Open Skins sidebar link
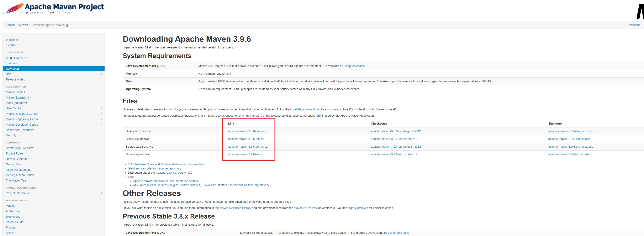The height and width of the screenshot is (236, 644). pos(9,233)
